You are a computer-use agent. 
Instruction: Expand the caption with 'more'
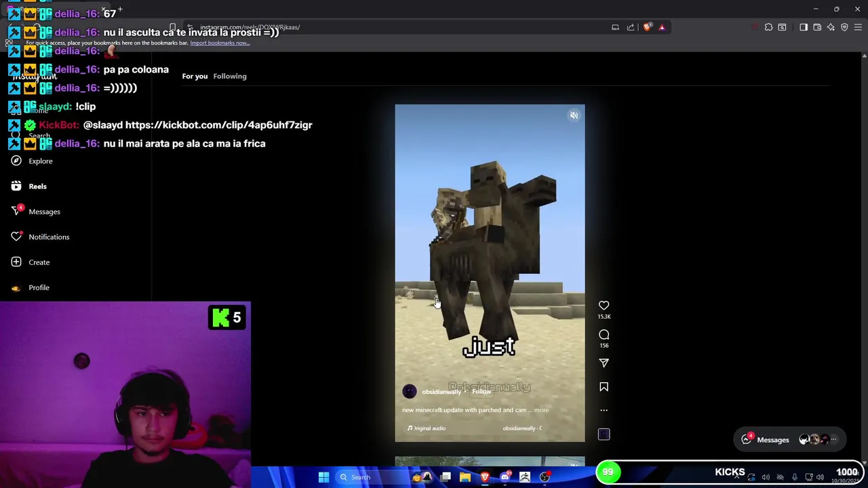(541, 410)
